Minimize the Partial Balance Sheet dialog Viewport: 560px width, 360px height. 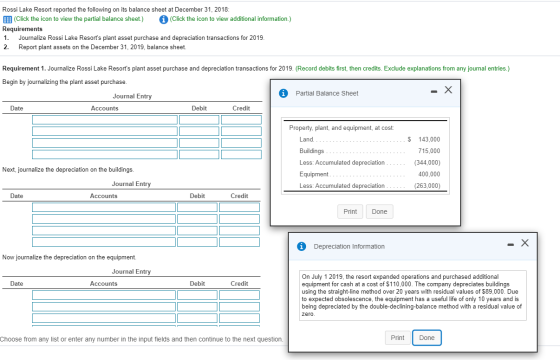coord(434,92)
